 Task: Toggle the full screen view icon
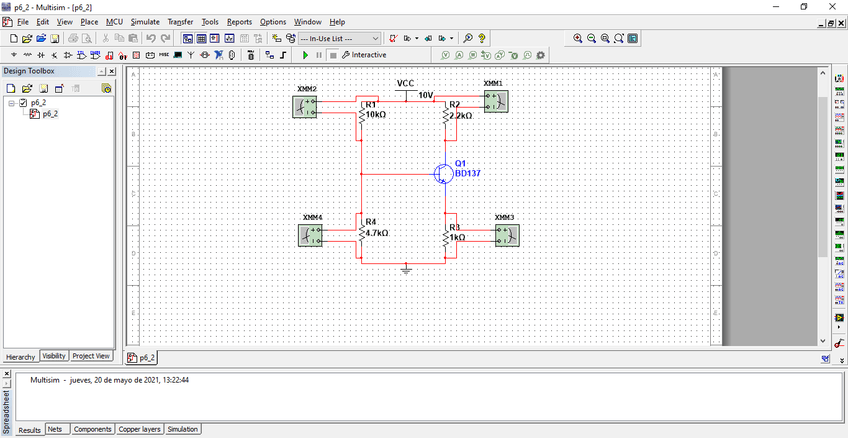click(x=633, y=38)
